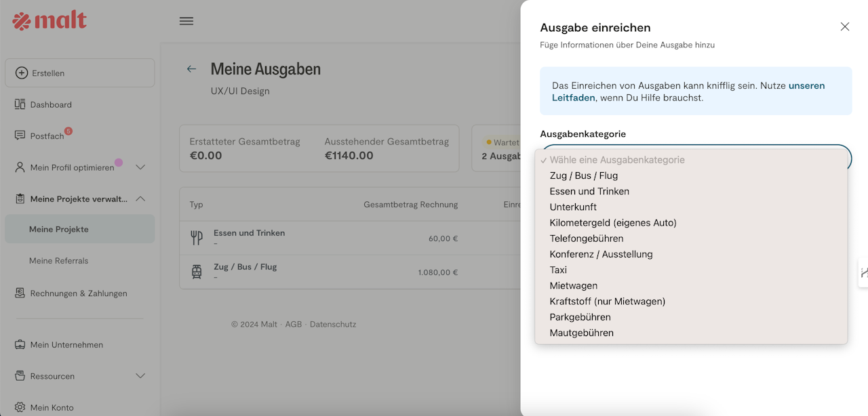Open Dashboard from the sidebar
This screenshot has height=416, width=868.
[x=51, y=104]
